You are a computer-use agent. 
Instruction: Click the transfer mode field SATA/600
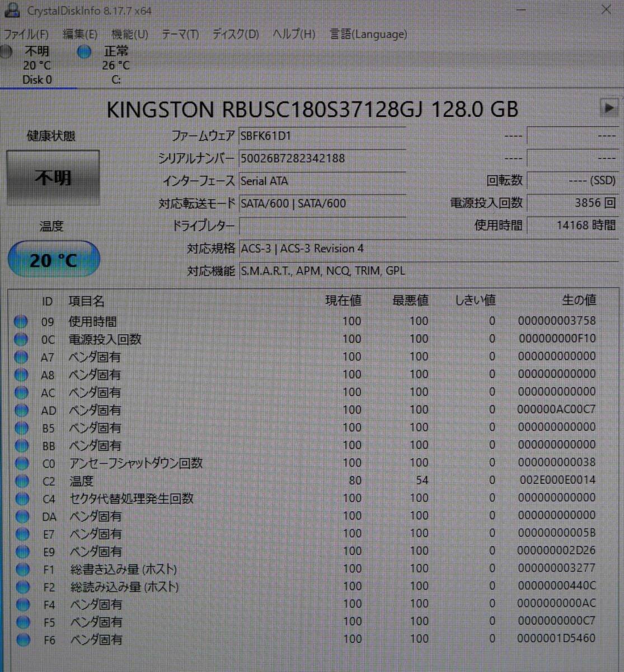coord(322,203)
